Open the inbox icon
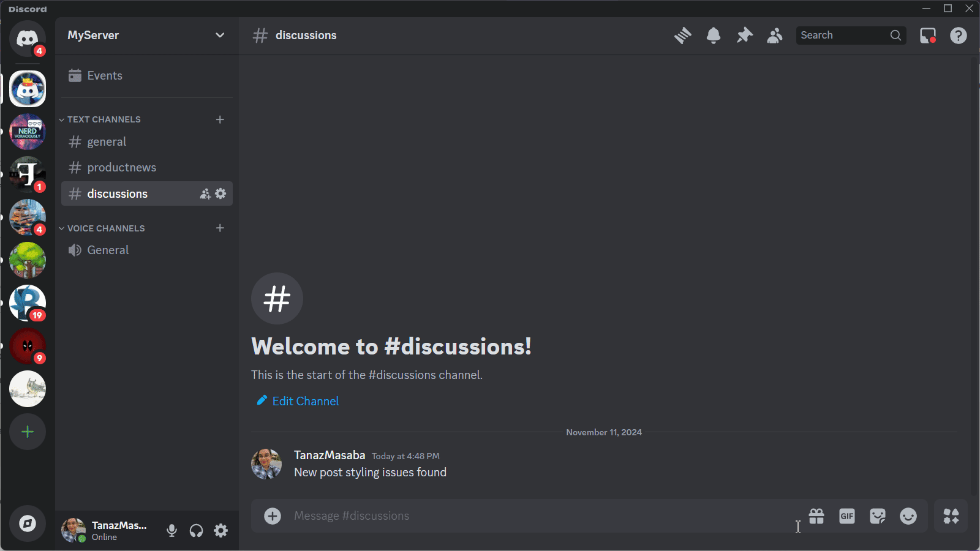The image size is (980, 551). (928, 36)
